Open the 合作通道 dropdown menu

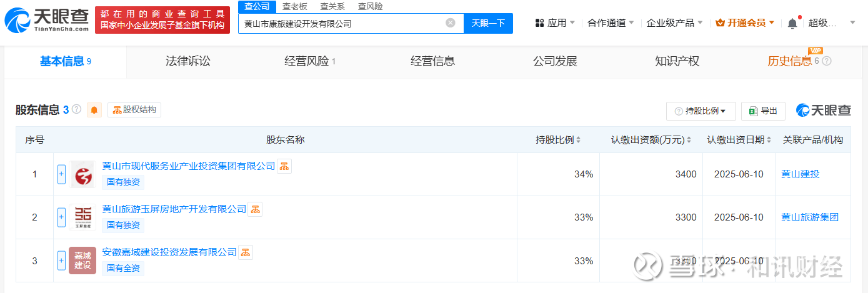[x=611, y=23]
